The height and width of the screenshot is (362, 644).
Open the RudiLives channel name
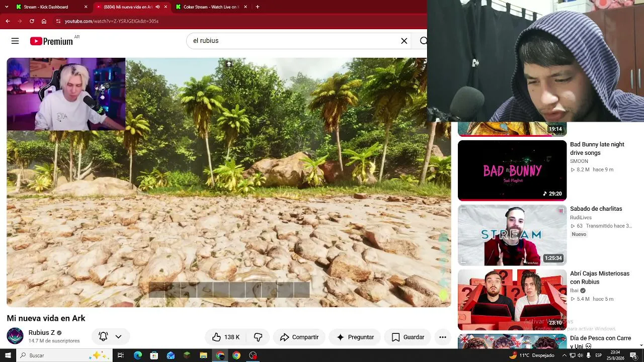pos(581,218)
